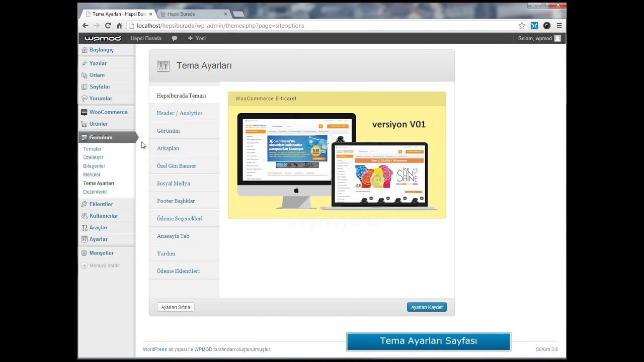Open Menüler submenu link
Viewport: 644px width, 362px height.
tap(92, 174)
